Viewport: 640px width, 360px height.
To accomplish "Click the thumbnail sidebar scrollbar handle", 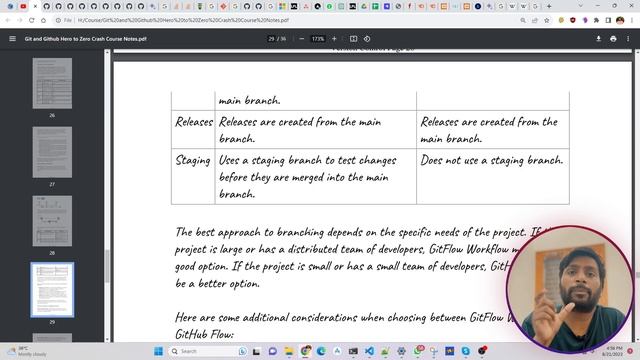I will tap(107, 265).
